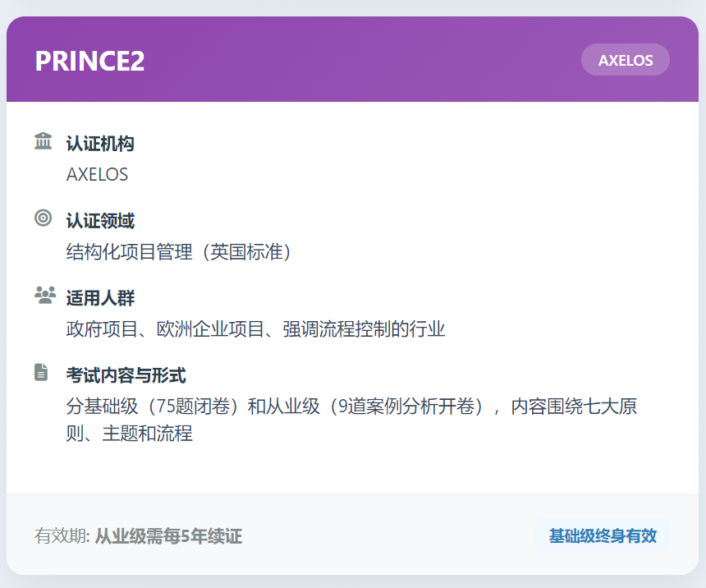Expand the 认证机构 section
Screen dimensions: 706x588
pos(101,144)
